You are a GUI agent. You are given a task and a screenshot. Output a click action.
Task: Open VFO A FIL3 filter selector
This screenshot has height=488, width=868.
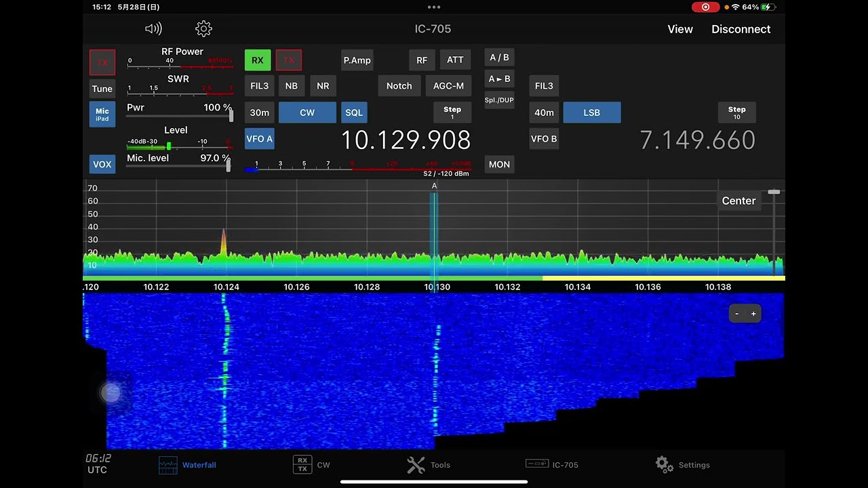260,86
